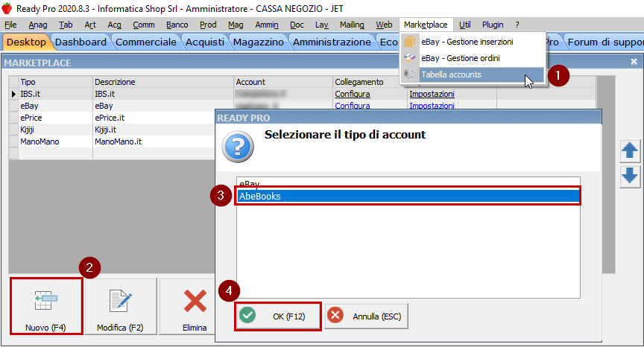Screen dimensions: 644x347
Task: Open the ? help menu
Action: pos(517,25)
